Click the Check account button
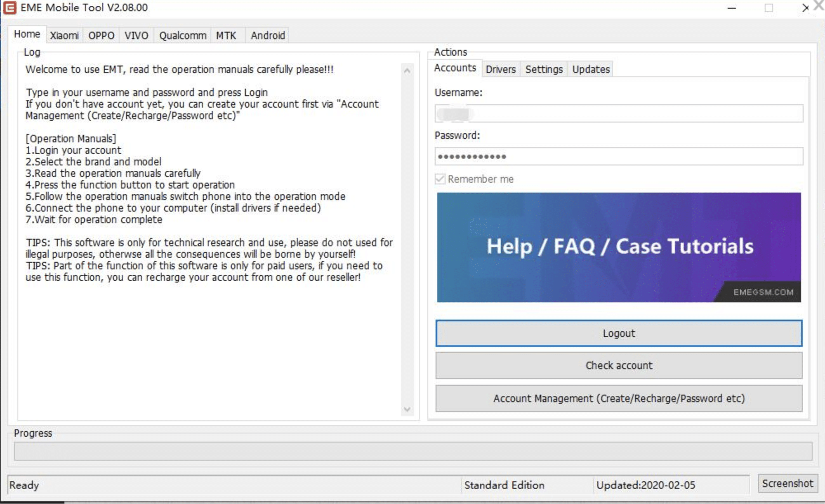The image size is (825, 504). point(619,365)
